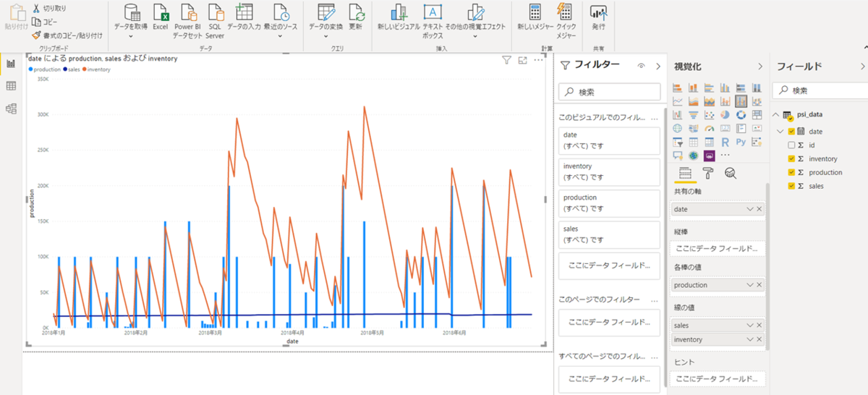Switch to Data view in sidebar
This screenshot has width=868, height=395.
[11, 86]
